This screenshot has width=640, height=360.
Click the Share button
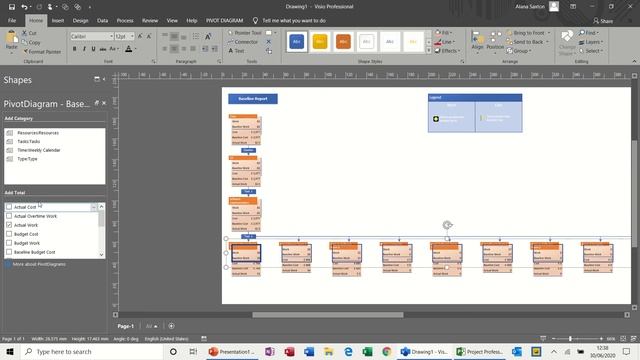coord(603,20)
